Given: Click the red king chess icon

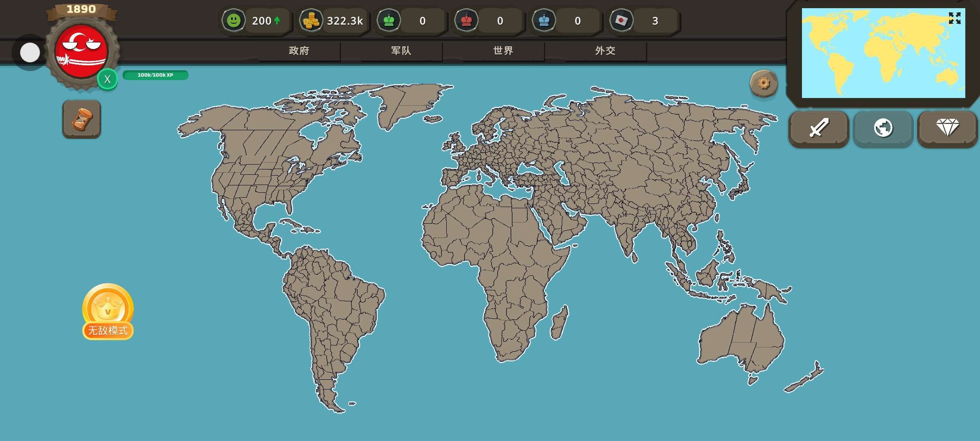Looking at the screenshot, I should tap(466, 20).
